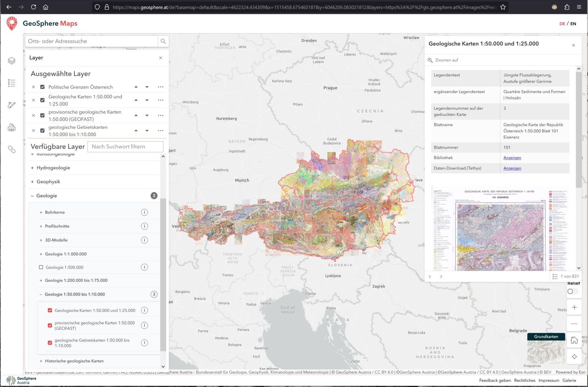The width and height of the screenshot is (588, 387).
Task: Click 'Anzeigen' link next to Bibliothek
Action: (512, 157)
